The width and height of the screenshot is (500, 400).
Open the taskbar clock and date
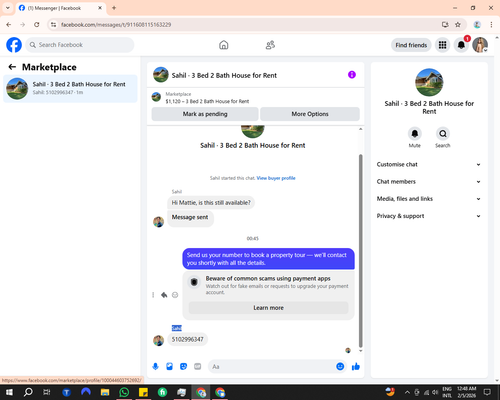[x=467, y=392]
